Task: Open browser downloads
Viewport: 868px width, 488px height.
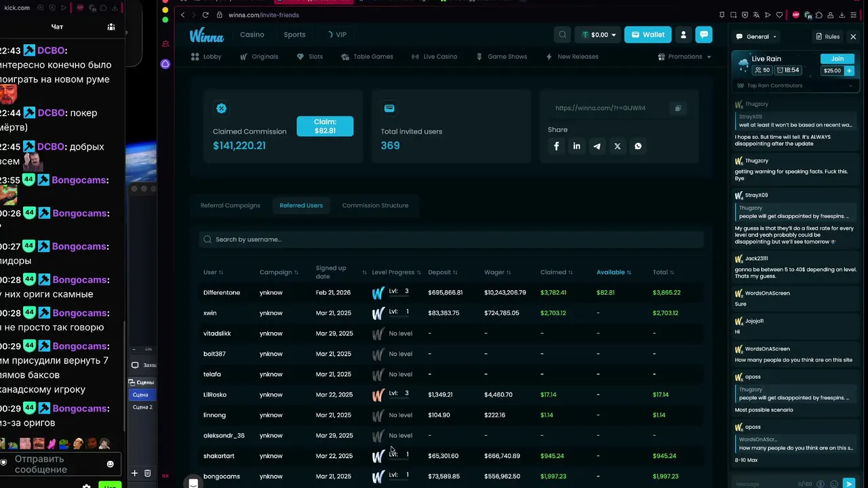Action: point(842,15)
